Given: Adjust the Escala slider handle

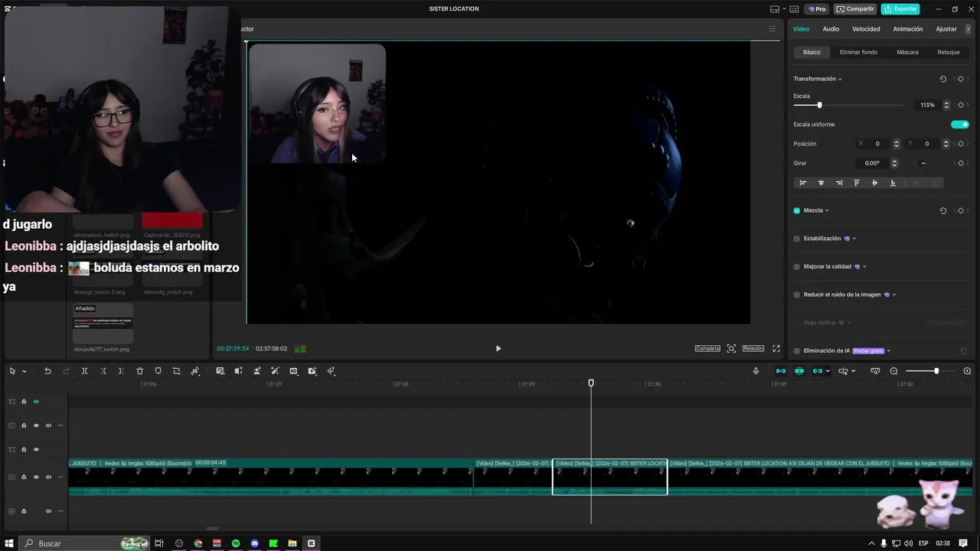Looking at the screenshot, I should click(819, 105).
